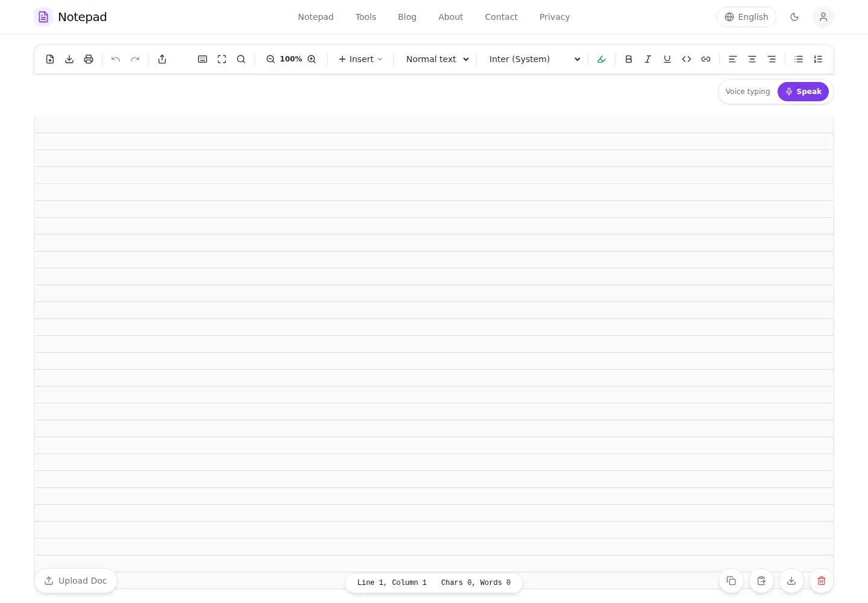Click the Chars 0, Words 0 status text
This screenshot has width=868, height=603.
tap(476, 582)
